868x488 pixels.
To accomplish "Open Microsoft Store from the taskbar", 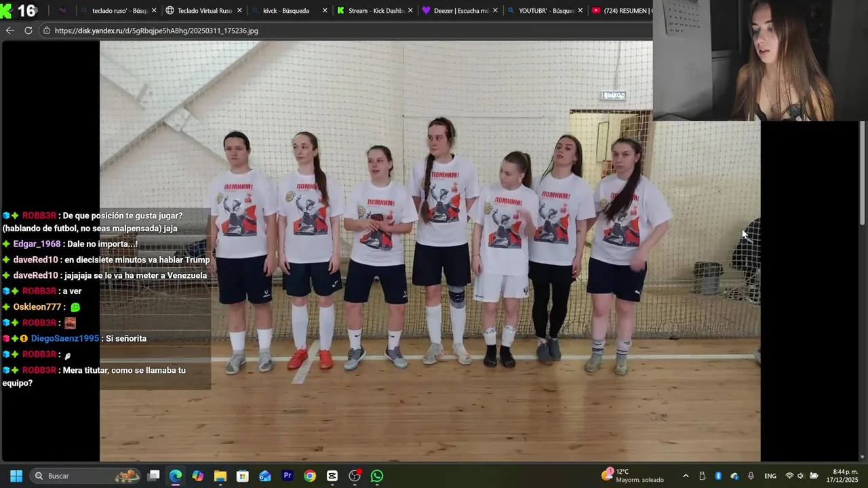I will (x=243, y=476).
